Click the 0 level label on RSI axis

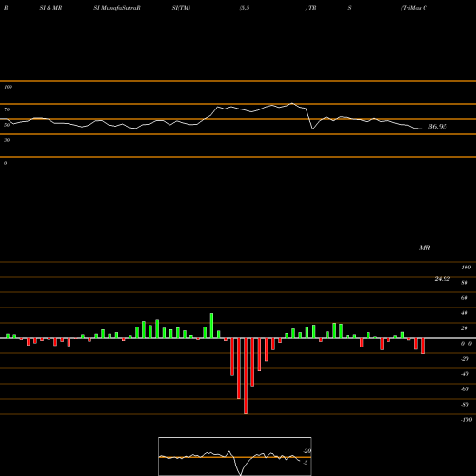pyautogui.click(x=5, y=163)
